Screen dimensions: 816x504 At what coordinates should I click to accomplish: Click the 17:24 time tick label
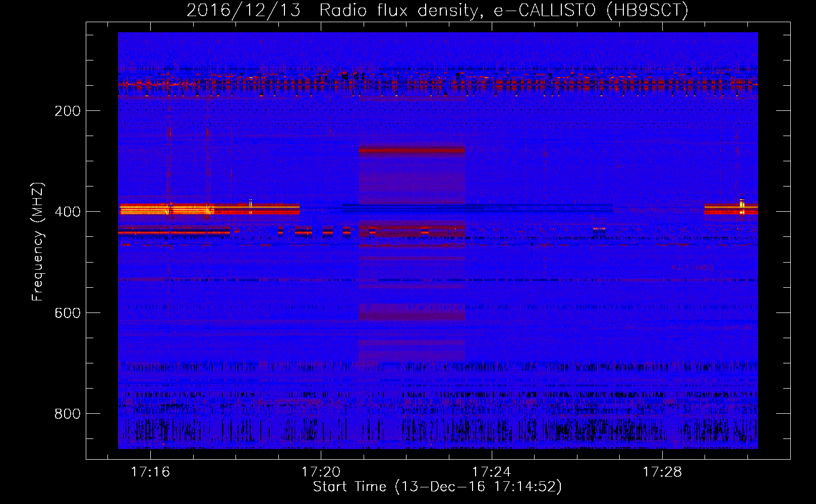pyautogui.click(x=491, y=472)
